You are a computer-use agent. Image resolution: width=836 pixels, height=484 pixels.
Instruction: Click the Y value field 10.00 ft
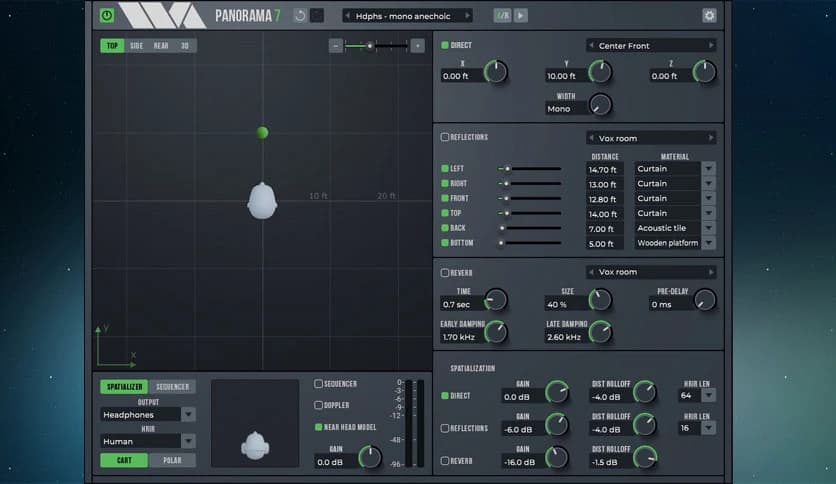[565, 76]
